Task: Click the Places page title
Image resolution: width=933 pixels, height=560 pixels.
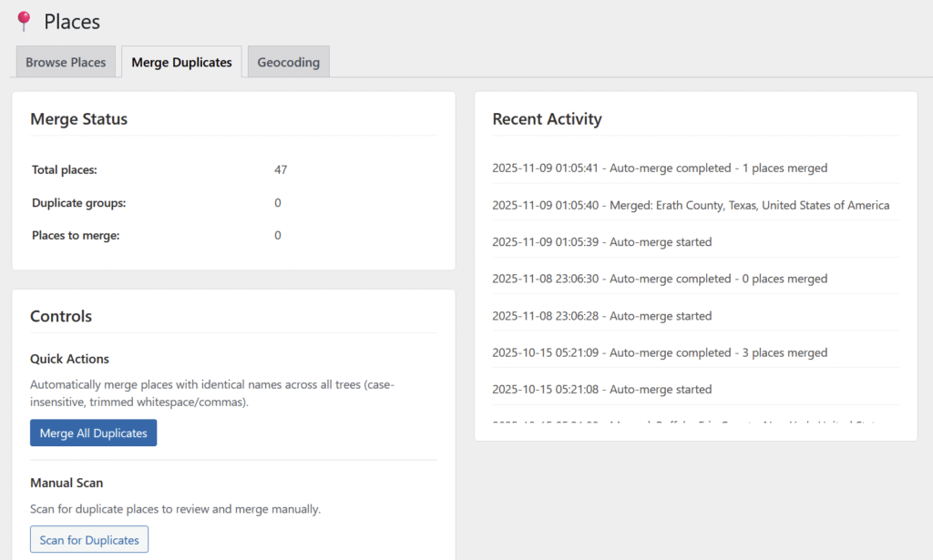Action: pos(72,22)
